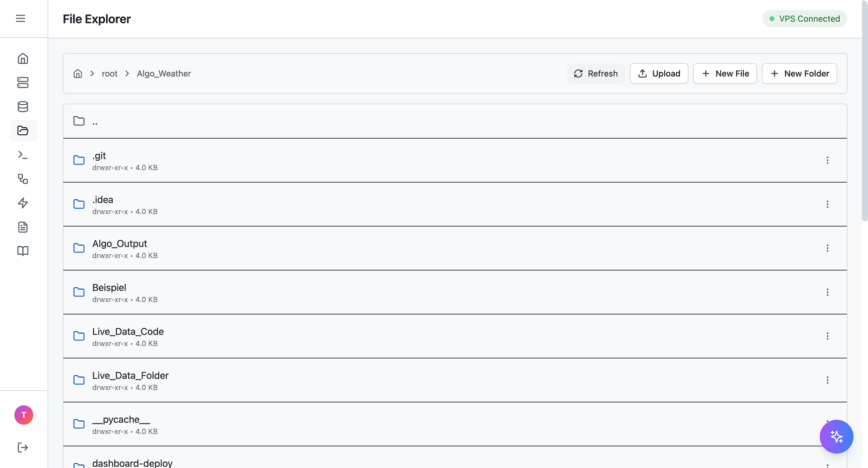Create a file with New File button

[725, 73]
